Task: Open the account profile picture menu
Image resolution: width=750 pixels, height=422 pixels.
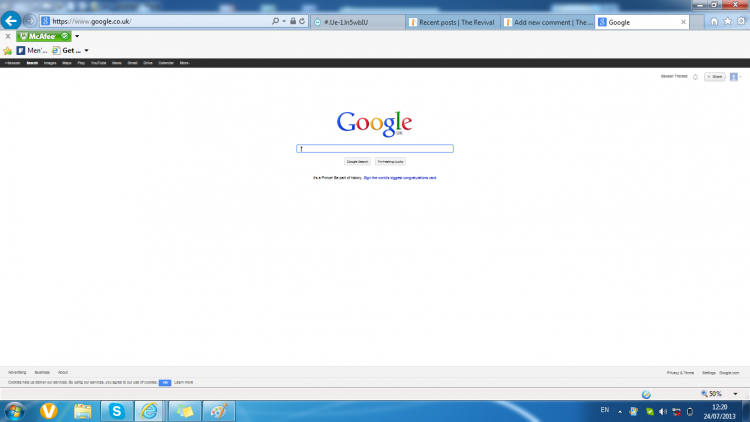Action: (734, 77)
